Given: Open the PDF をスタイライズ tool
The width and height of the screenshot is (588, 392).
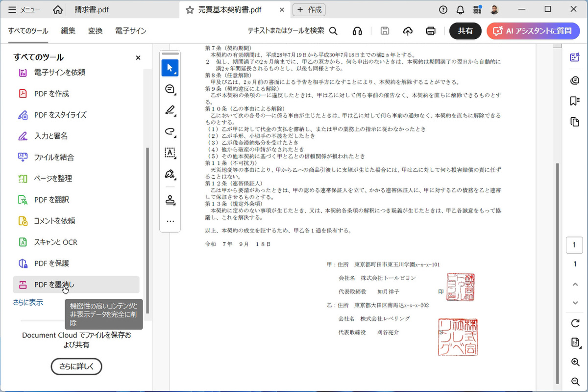Looking at the screenshot, I should (76, 114).
